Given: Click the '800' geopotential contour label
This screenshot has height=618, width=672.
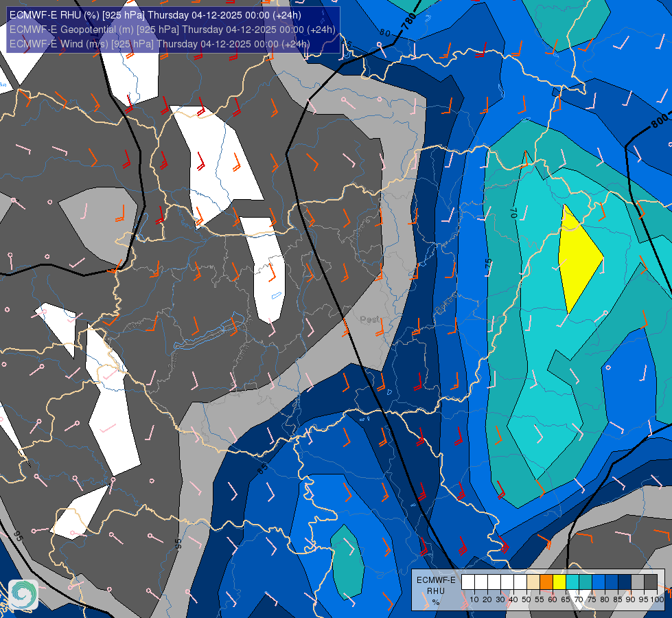Looking at the screenshot, I should tap(660, 121).
